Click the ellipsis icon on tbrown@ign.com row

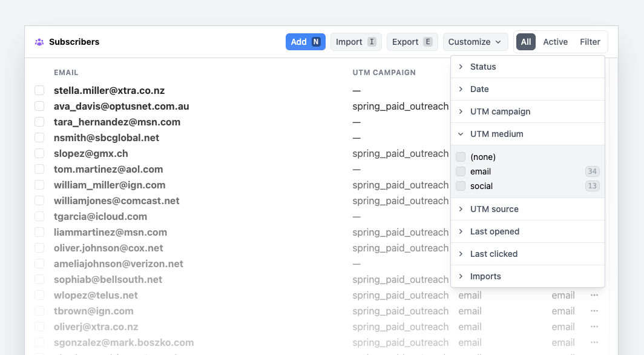tap(594, 311)
